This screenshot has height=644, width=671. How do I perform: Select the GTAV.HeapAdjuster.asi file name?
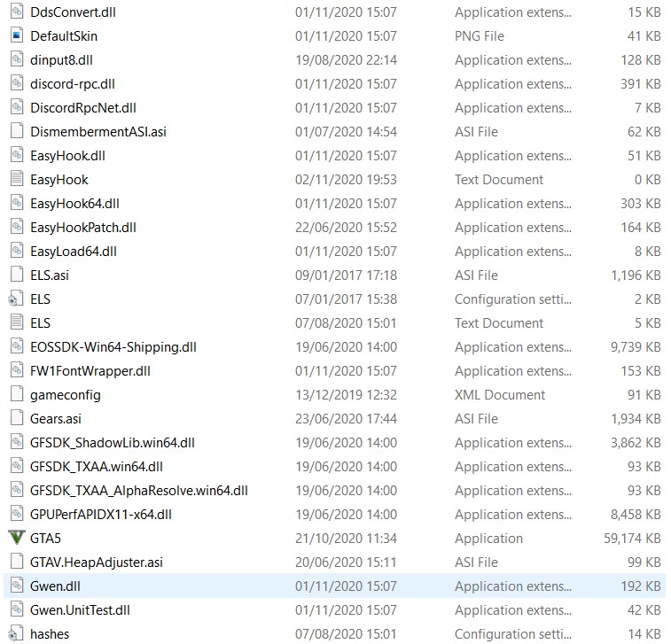click(x=97, y=562)
